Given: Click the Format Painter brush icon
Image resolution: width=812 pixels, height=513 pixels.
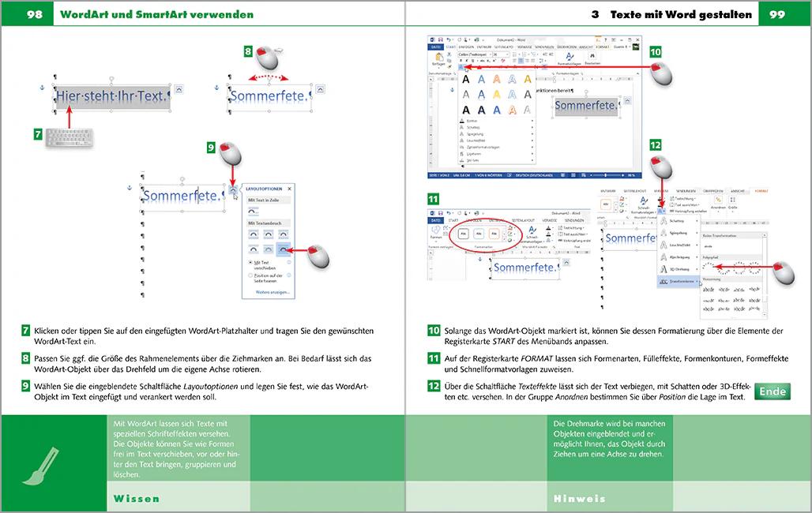Looking at the screenshot, I should coord(449,67).
